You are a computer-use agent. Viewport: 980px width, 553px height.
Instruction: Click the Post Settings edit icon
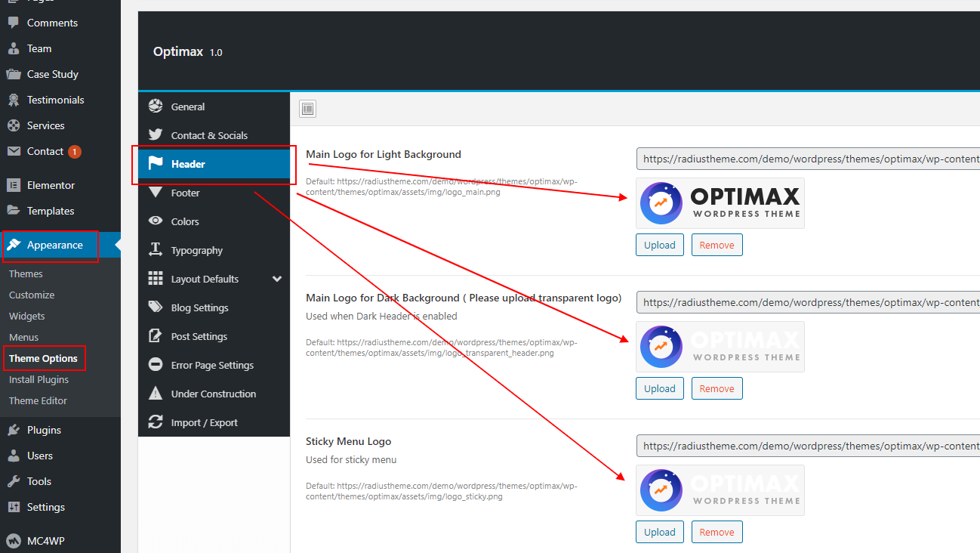pos(156,336)
